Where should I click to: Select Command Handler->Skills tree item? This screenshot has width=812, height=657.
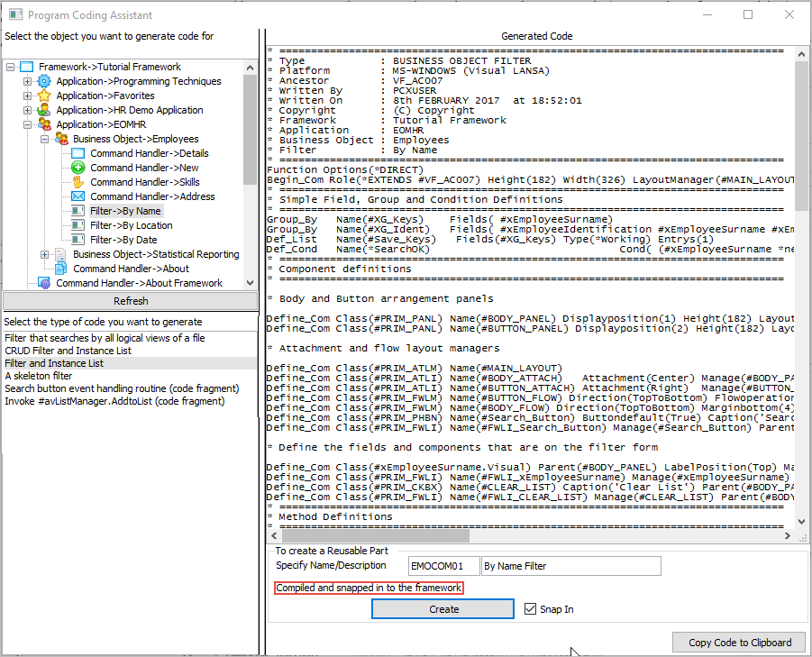144,182
